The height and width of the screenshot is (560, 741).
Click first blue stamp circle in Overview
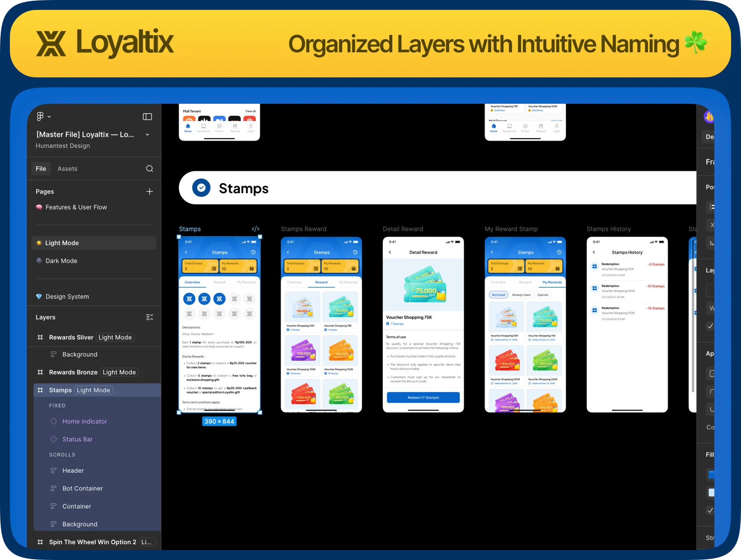[189, 299]
